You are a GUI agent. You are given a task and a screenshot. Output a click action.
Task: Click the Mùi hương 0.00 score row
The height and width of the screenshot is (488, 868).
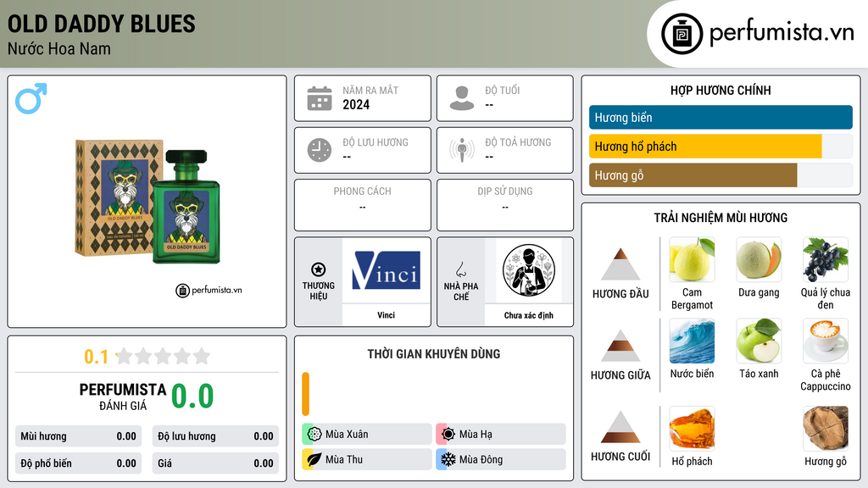(79, 436)
